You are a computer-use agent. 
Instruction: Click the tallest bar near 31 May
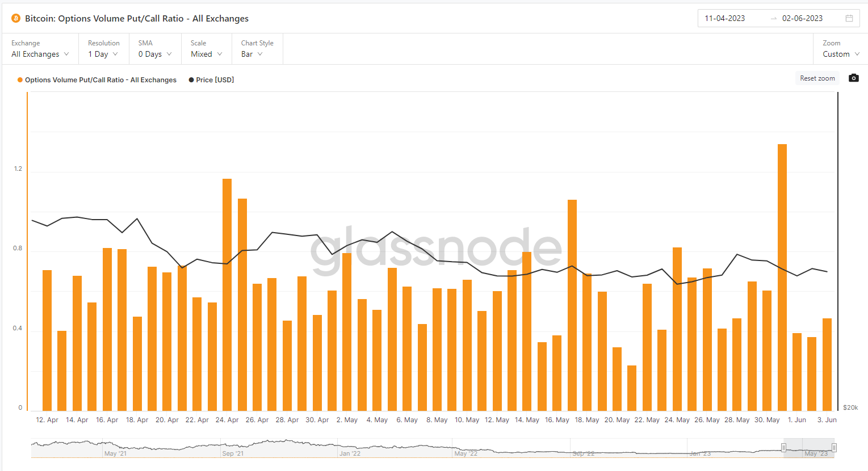[782, 277]
